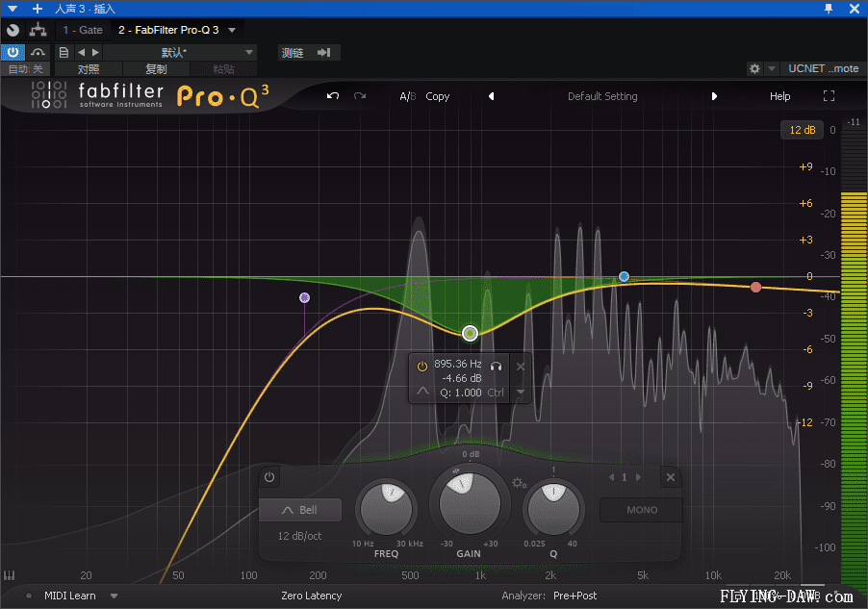The height and width of the screenshot is (609, 868).
Task: Switch to the 1 - Gate tab
Action: coord(83,30)
